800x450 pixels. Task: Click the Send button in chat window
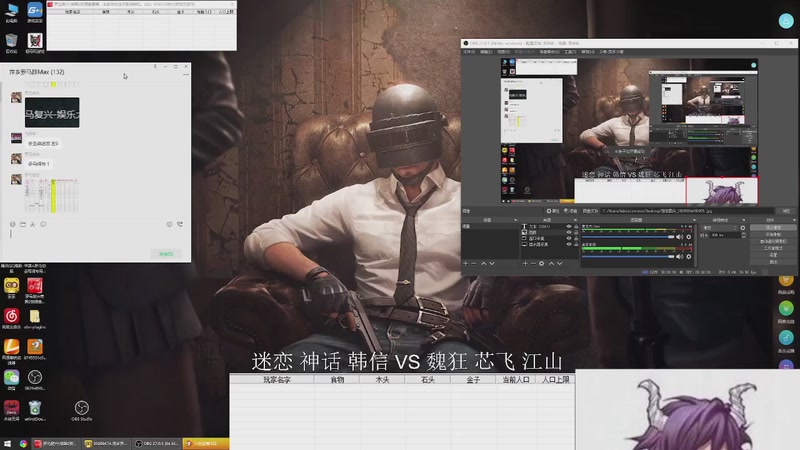pyautogui.click(x=166, y=254)
